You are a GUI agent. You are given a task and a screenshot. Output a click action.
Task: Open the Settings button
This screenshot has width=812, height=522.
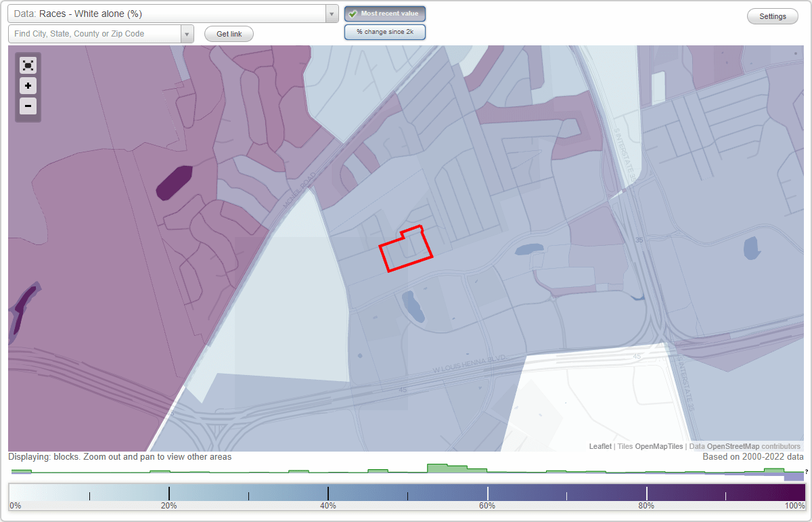point(773,17)
